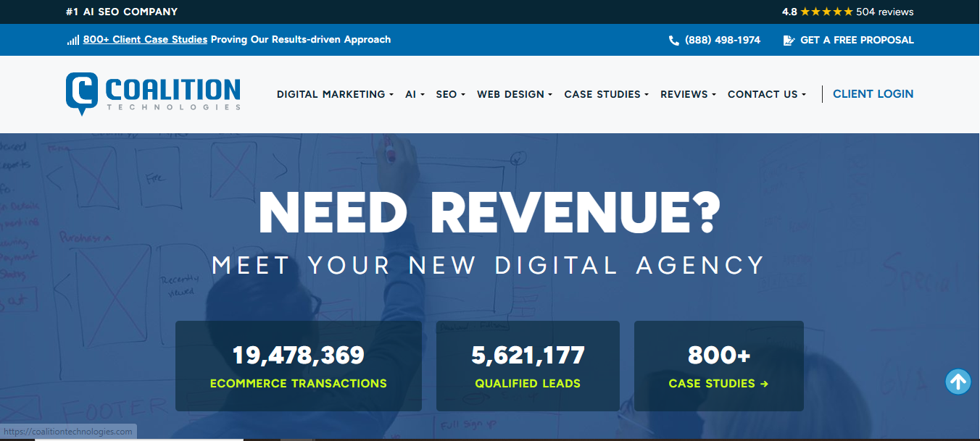Click the 4.8 rating number
The height and width of the screenshot is (441, 980).
(x=789, y=12)
